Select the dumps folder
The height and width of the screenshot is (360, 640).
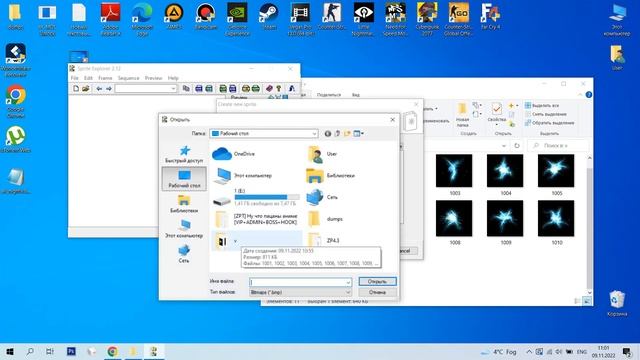pyautogui.click(x=325, y=219)
